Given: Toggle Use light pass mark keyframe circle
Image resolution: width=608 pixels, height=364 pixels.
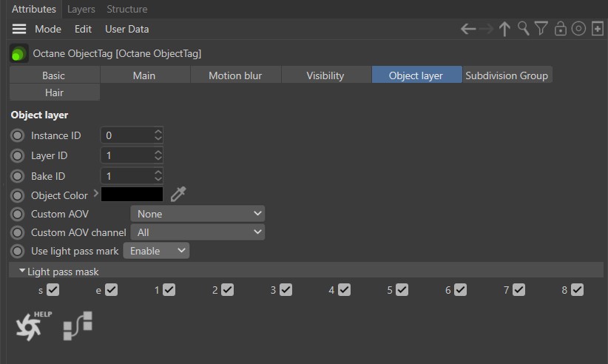Looking at the screenshot, I should 18,252.
